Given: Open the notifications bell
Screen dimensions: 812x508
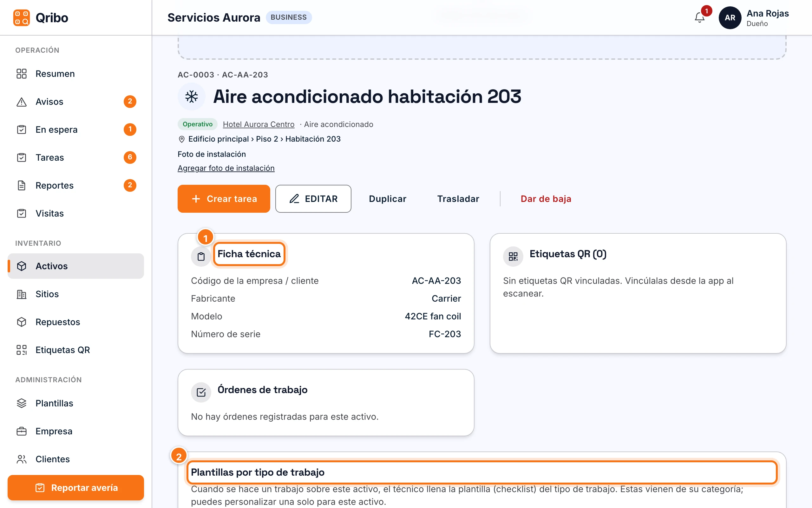Looking at the screenshot, I should coord(699,17).
